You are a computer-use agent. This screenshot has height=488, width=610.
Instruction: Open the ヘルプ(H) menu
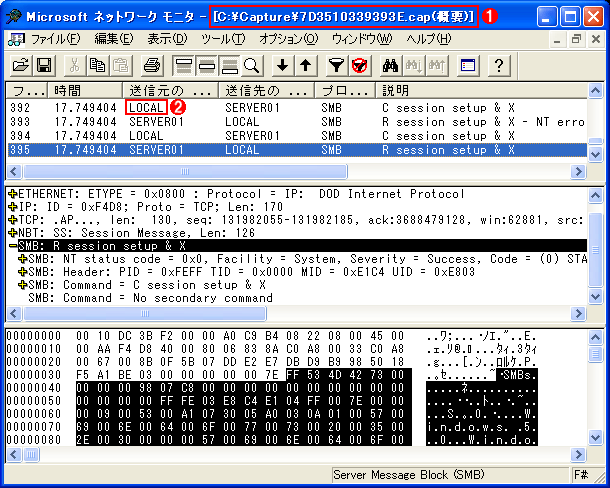tap(429, 39)
